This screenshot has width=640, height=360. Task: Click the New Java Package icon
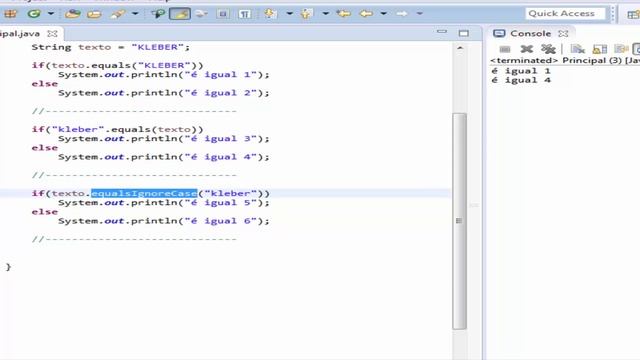click(11, 13)
